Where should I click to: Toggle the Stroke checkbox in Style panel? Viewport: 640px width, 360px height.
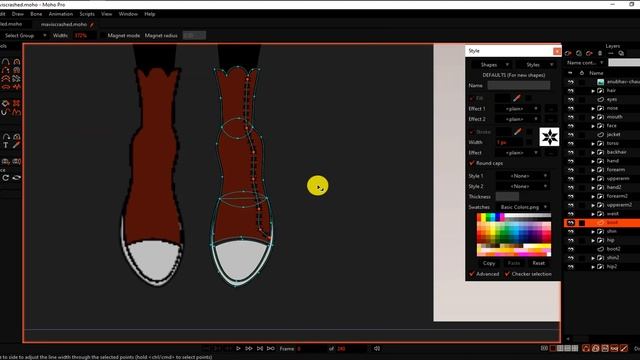472,132
